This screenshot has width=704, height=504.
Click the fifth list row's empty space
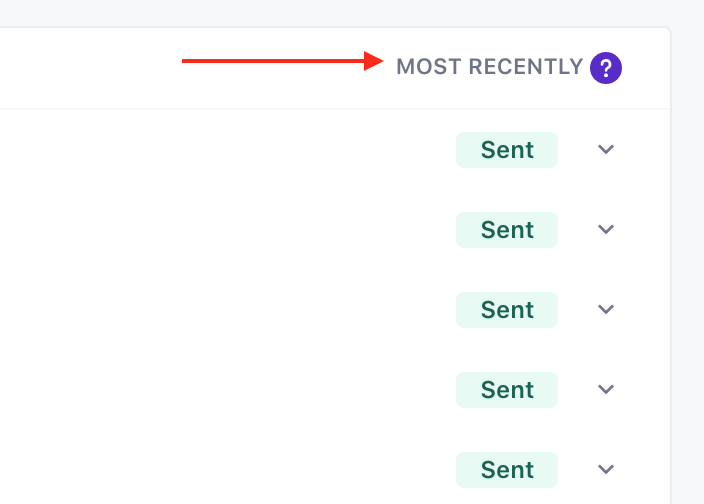220,469
